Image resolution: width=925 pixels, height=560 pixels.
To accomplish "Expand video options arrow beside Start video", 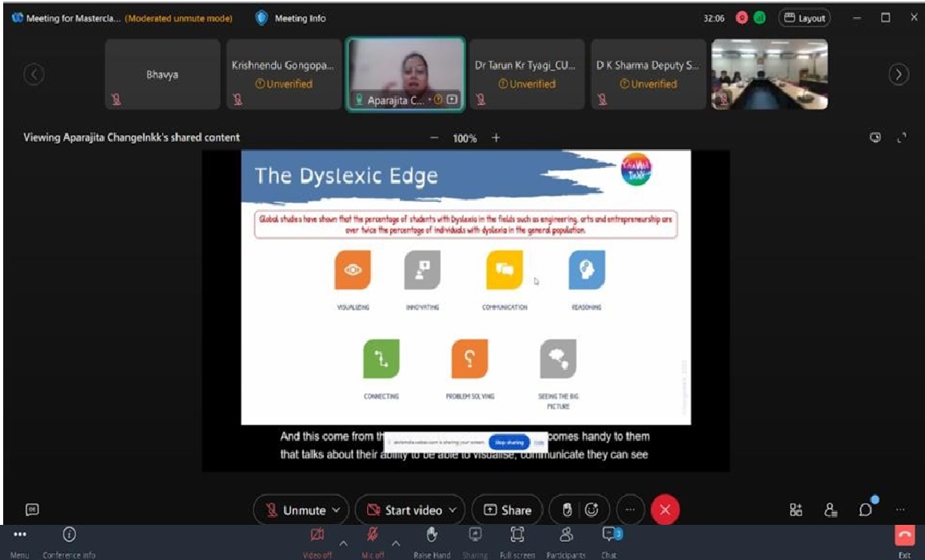I will 453,510.
